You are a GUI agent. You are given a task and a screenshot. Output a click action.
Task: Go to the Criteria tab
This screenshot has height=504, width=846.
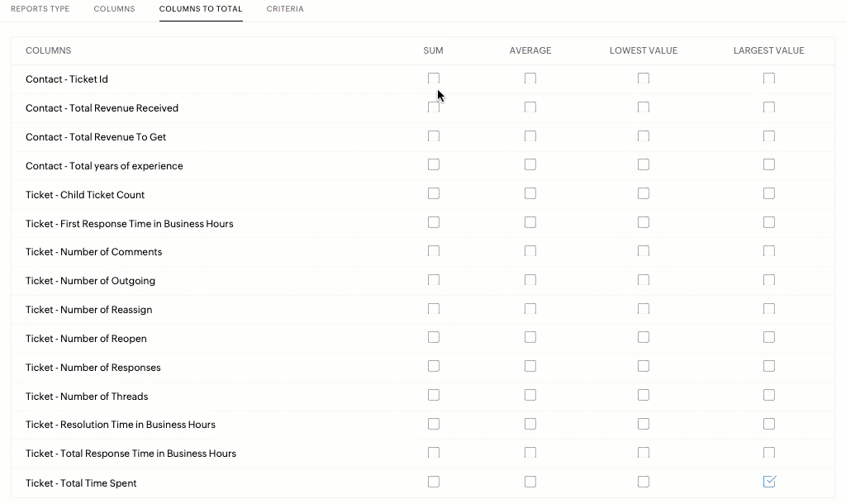285,9
